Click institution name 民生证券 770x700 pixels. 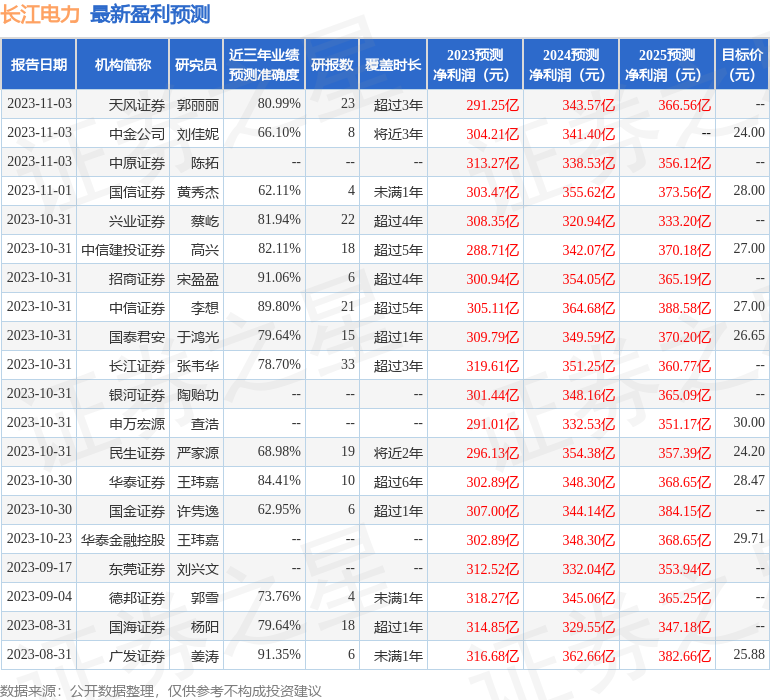click(137, 452)
